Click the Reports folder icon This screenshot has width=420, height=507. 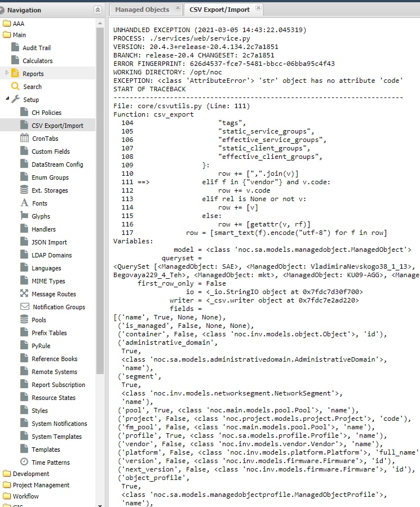click(15, 73)
